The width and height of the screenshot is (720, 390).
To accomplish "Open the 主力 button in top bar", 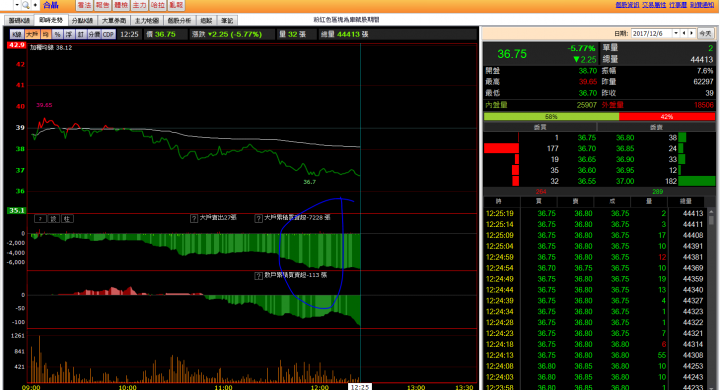I will coord(139,5).
